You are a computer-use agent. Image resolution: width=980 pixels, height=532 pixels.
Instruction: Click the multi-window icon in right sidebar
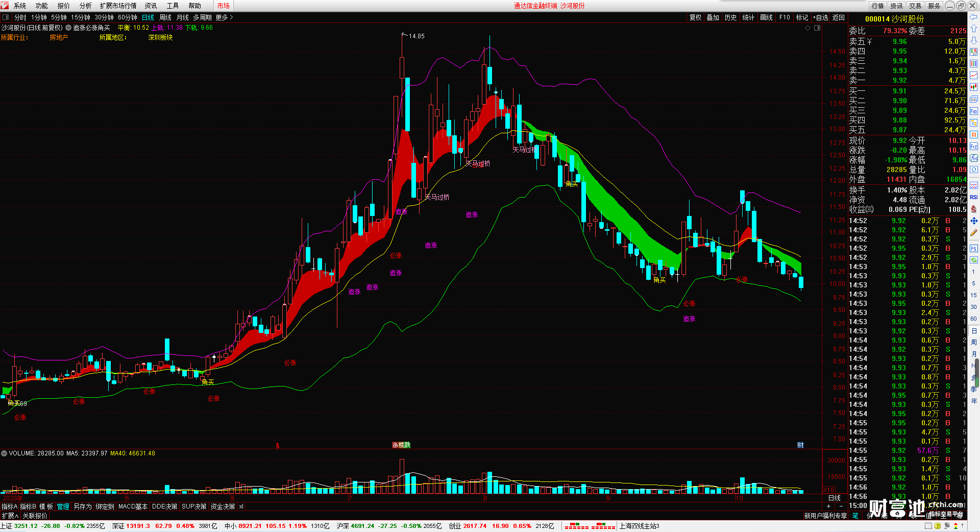tap(974, 99)
